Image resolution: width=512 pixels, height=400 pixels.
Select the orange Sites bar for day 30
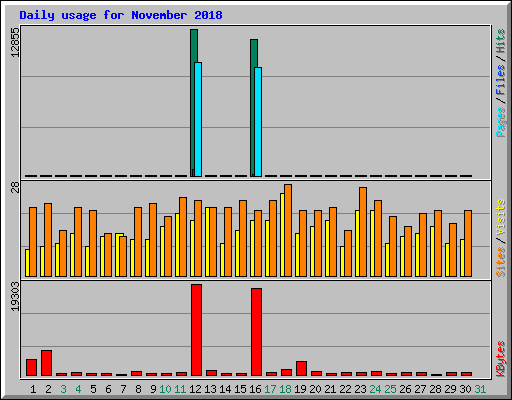pos(468,243)
